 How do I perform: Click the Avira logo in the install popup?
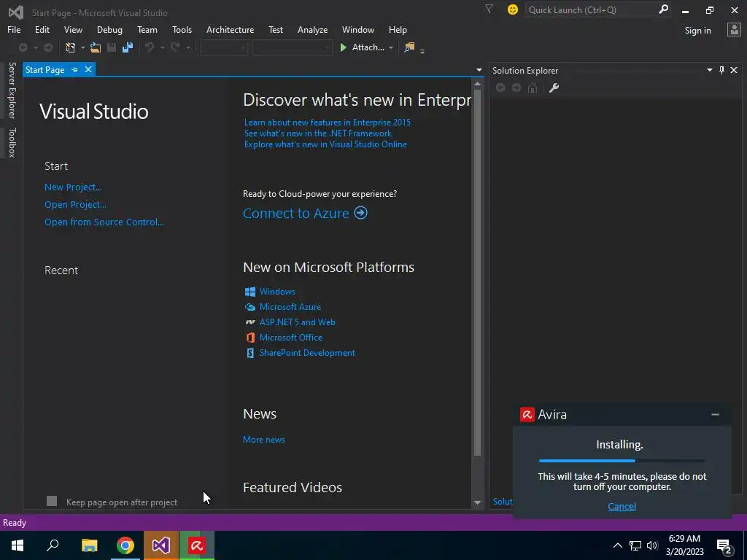527,415
